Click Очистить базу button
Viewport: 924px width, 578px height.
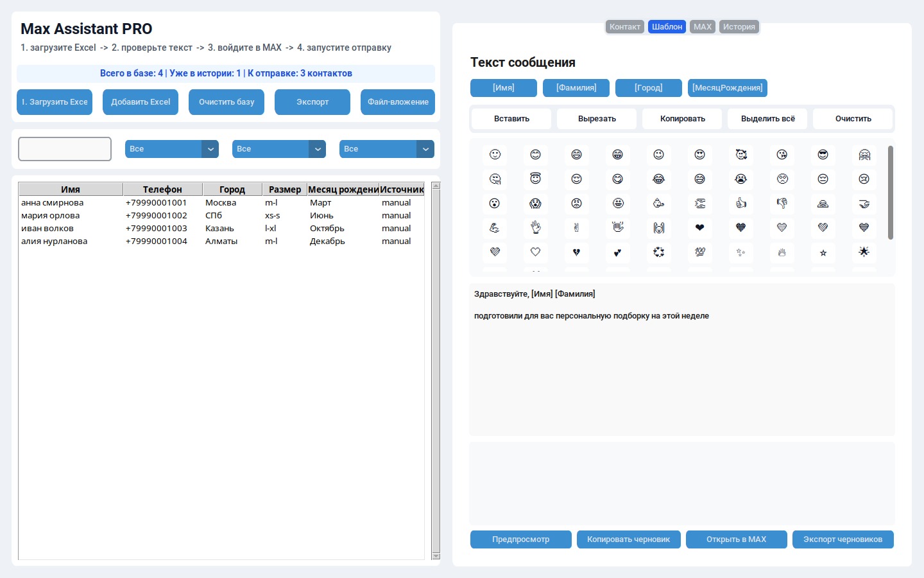coord(227,102)
